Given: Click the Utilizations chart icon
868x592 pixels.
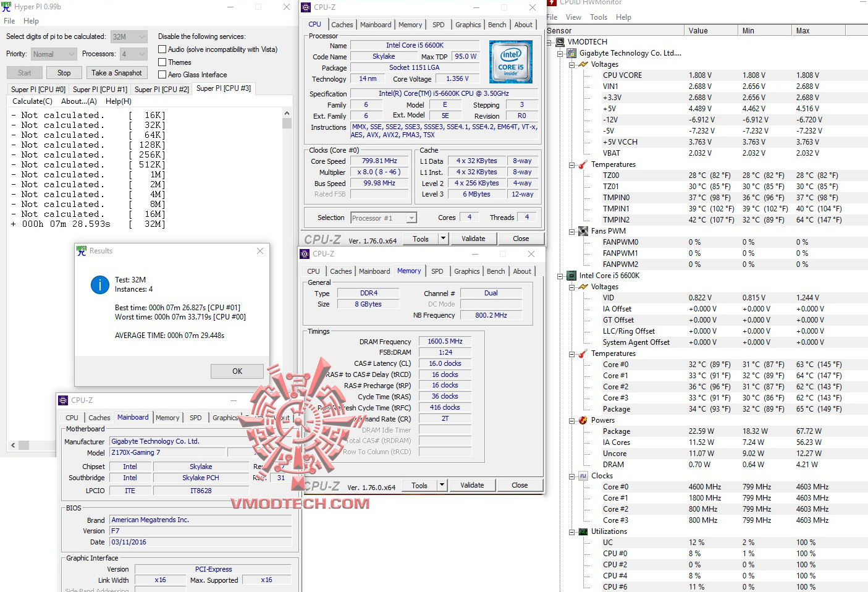Looking at the screenshot, I should (x=583, y=531).
